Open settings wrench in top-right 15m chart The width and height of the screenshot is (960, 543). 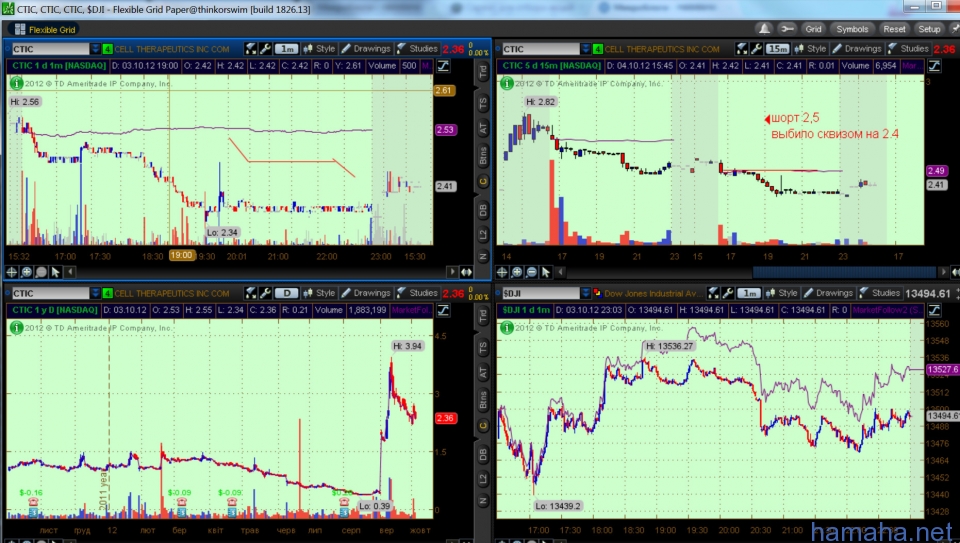point(756,49)
